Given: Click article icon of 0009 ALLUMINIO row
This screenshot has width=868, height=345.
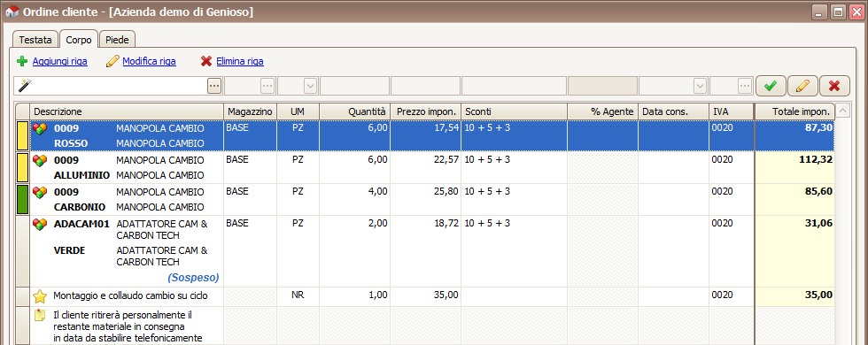Looking at the screenshot, I should click(x=40, y=161).
